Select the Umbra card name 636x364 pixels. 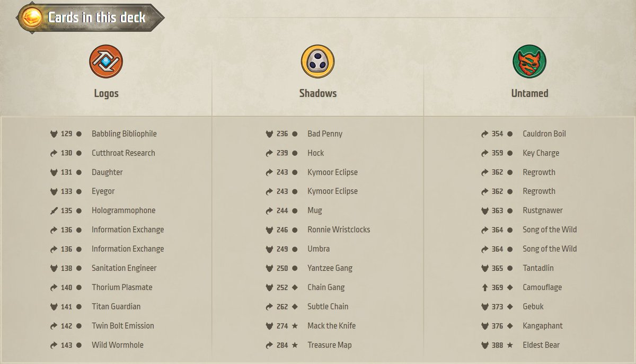click(319, 248)
